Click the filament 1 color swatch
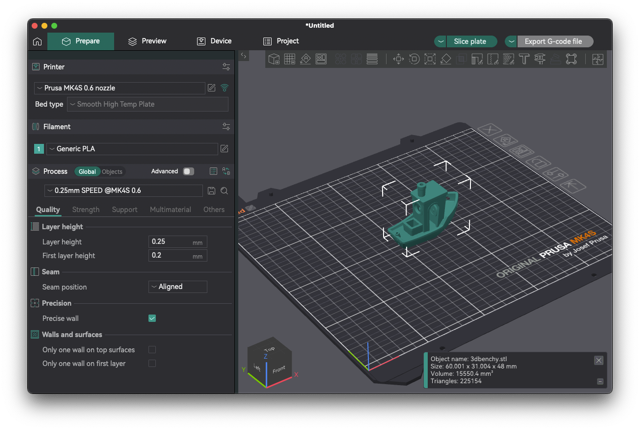The height and width of the screenshot is (430, 640). point(39,149)
